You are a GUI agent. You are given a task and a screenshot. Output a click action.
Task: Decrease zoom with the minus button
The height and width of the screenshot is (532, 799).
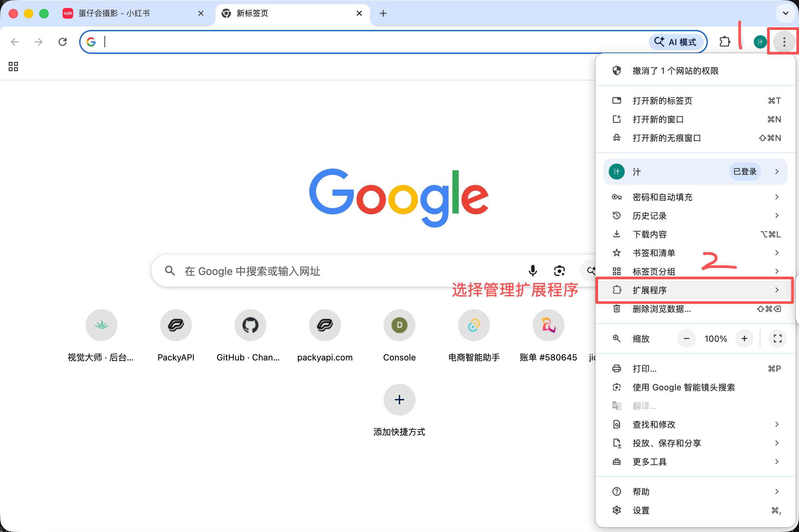pos(686,338)
